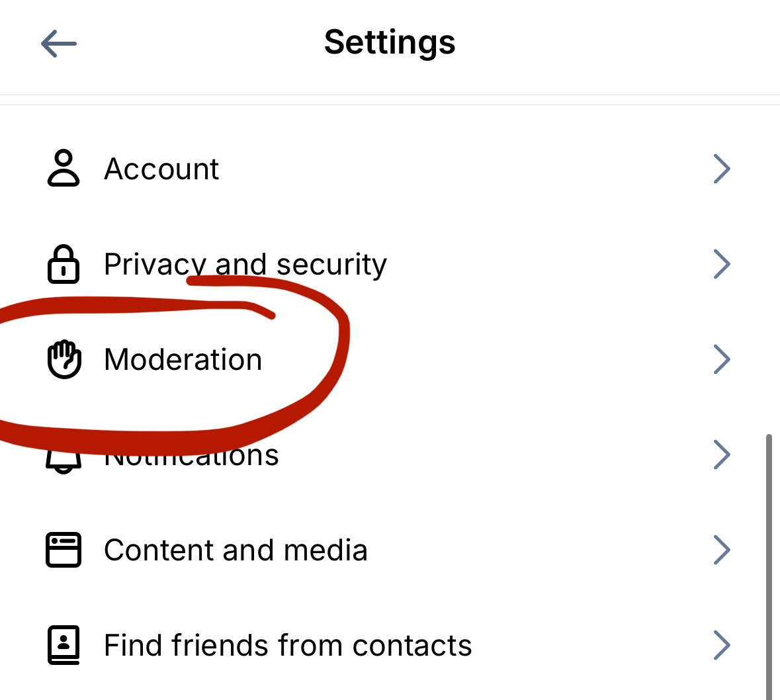Go to Content and media settings
This screenshot has width=780, height=700.
tap(236, 550)
